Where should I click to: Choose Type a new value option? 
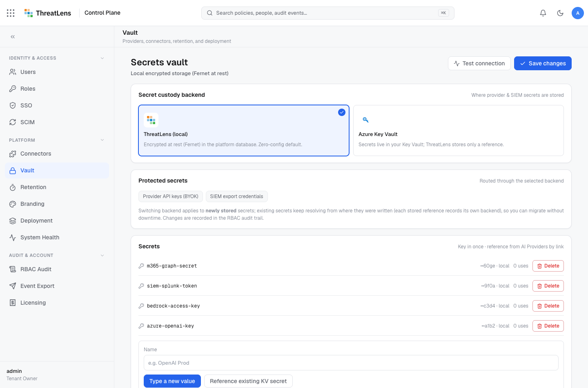tap(172, 381)
